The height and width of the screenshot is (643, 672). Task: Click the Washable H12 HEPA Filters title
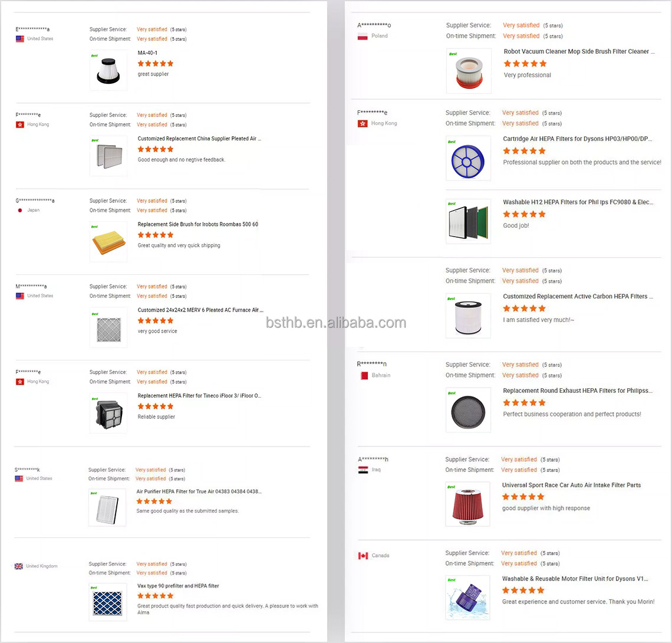pyautogui.click(x=578, y=202)
